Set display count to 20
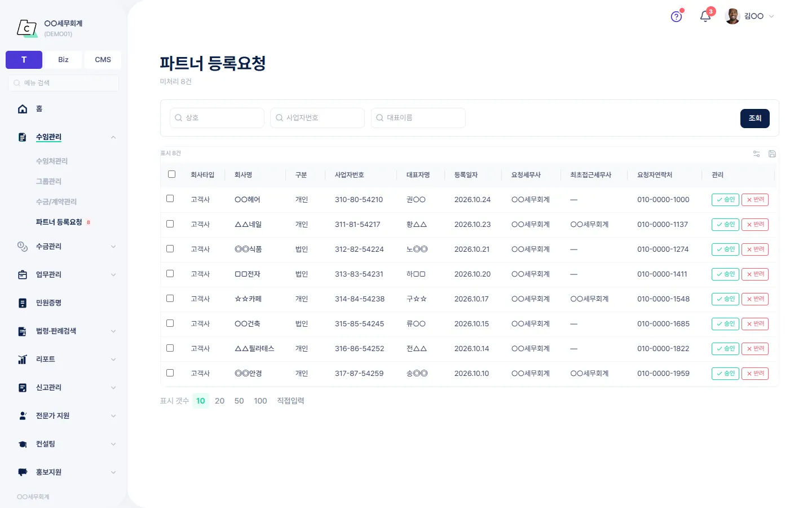 [x=219, y=401]
